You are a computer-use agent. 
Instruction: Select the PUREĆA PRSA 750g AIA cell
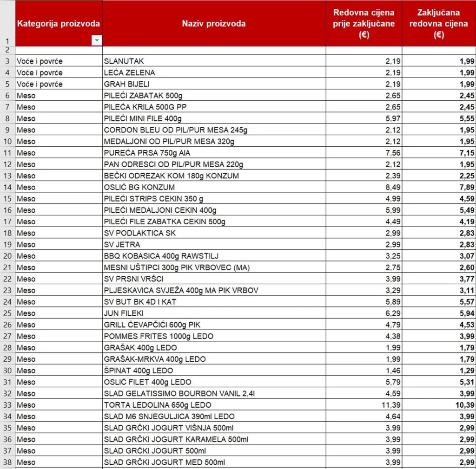point(214,153)
